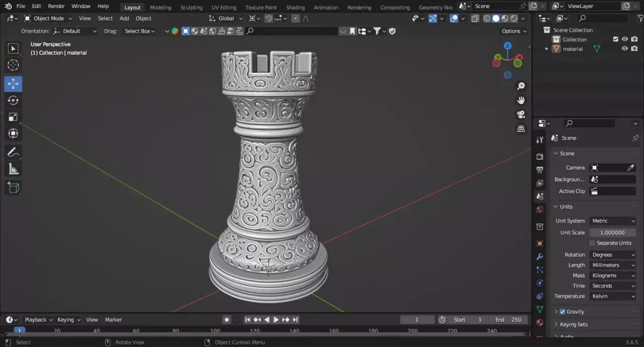Uncheck the Gravity checkbox

(562, 312)
